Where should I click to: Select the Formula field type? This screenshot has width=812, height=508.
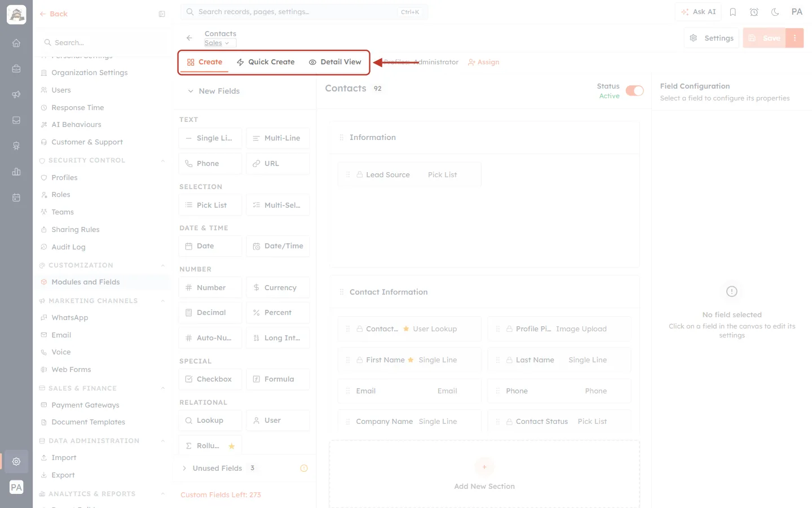278,379
